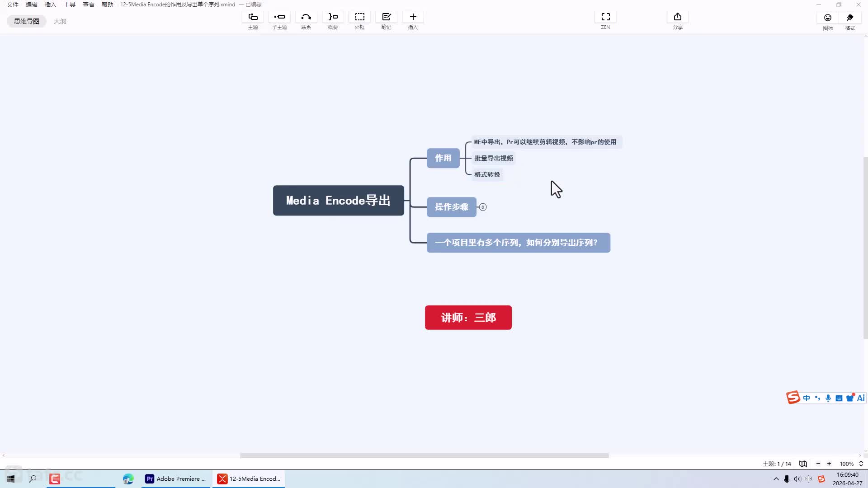Open the taskbar search magnifier
Viewport: 868px width, 488px height.
[33, 479]
